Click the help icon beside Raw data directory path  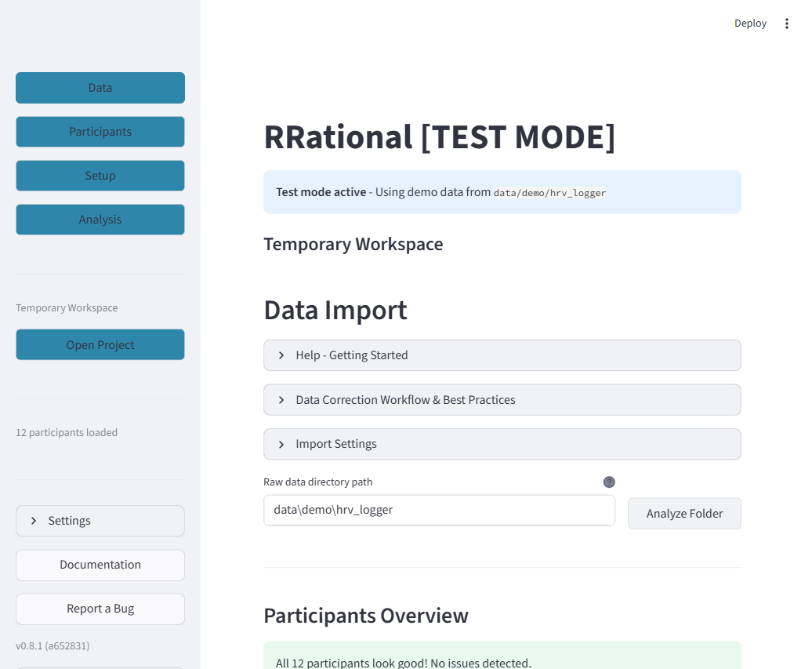click(609, 482)
